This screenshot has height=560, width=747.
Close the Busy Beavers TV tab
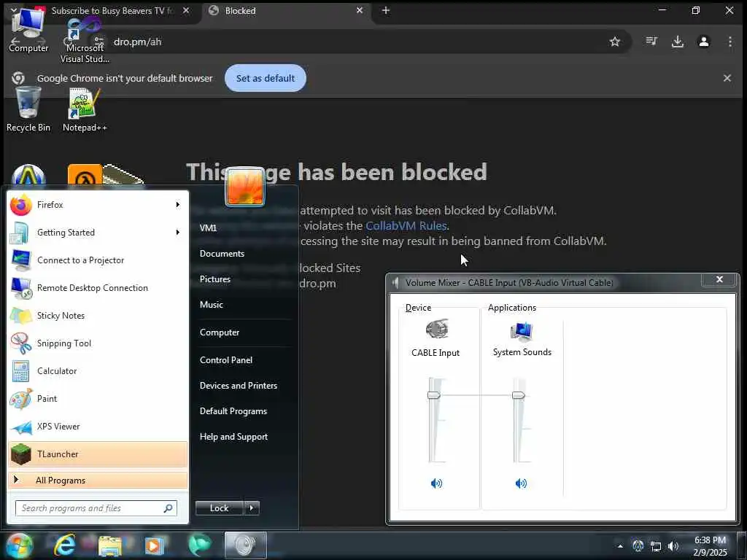click(186, 10)
